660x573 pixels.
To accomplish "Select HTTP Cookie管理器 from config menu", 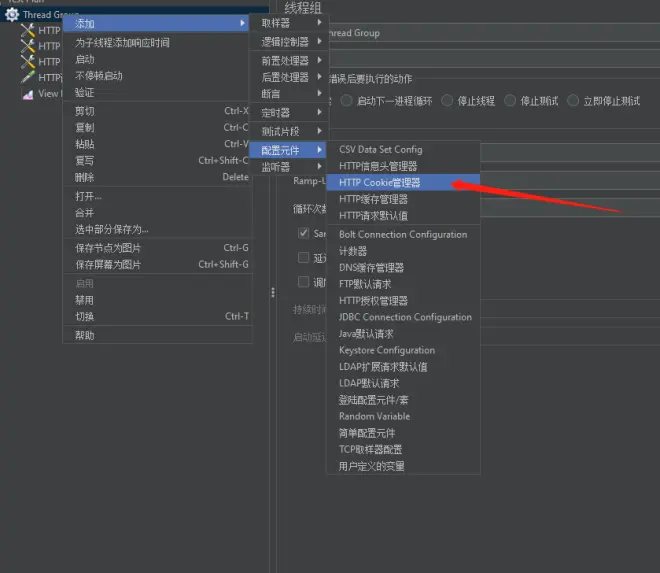I will (380, 183).
